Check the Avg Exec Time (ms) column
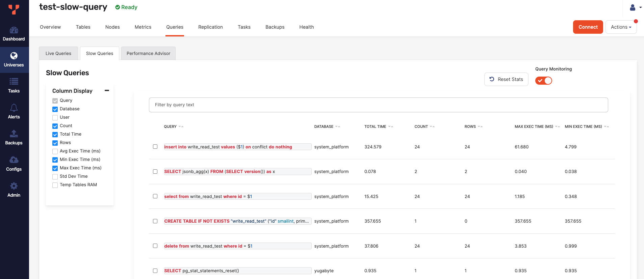The width and height of the screenshot is (644, 279). tap(55, 151)
